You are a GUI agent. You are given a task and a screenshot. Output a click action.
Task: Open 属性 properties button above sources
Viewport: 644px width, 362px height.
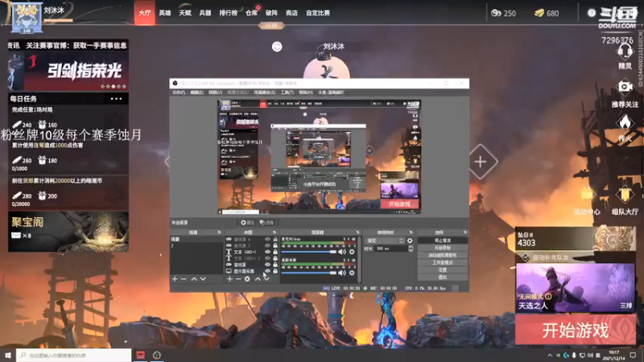(x=248, y=223)
